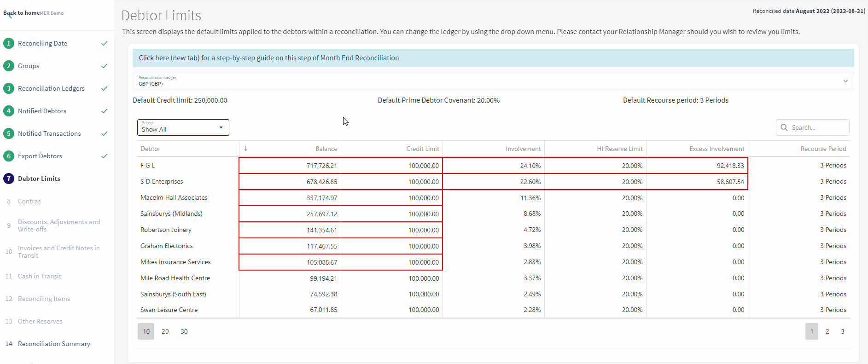The width and height of the screenshot is (868, 364).
Task: Sort by Excess Involvement column header
Action: click(717, 149)
